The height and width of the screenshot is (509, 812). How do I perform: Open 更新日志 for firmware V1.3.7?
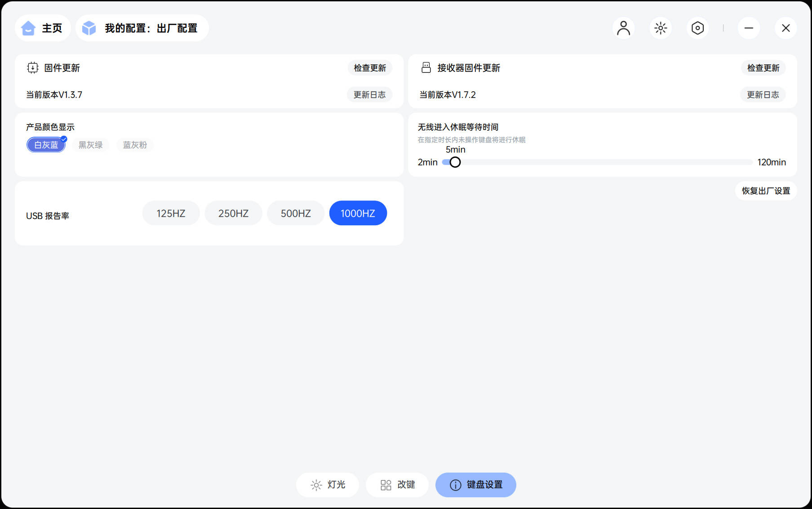coord(369,95)
